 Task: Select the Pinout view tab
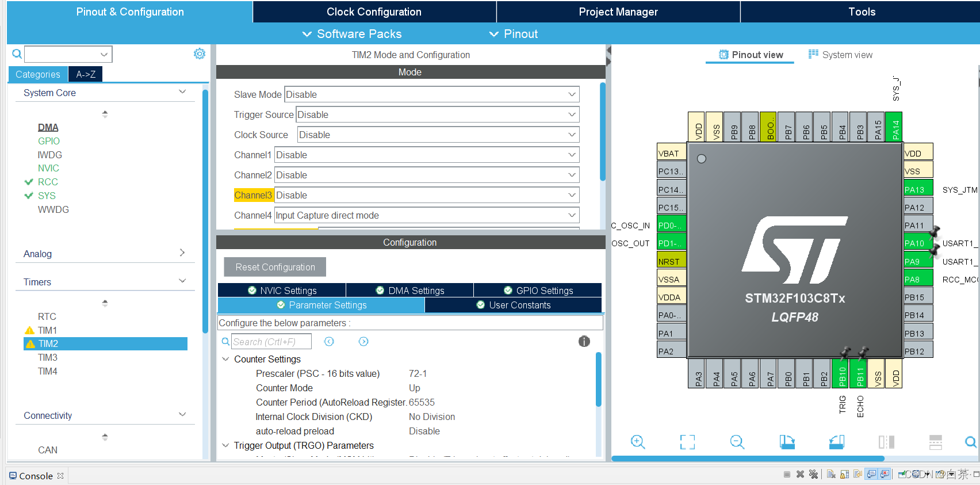coord(751,55)
